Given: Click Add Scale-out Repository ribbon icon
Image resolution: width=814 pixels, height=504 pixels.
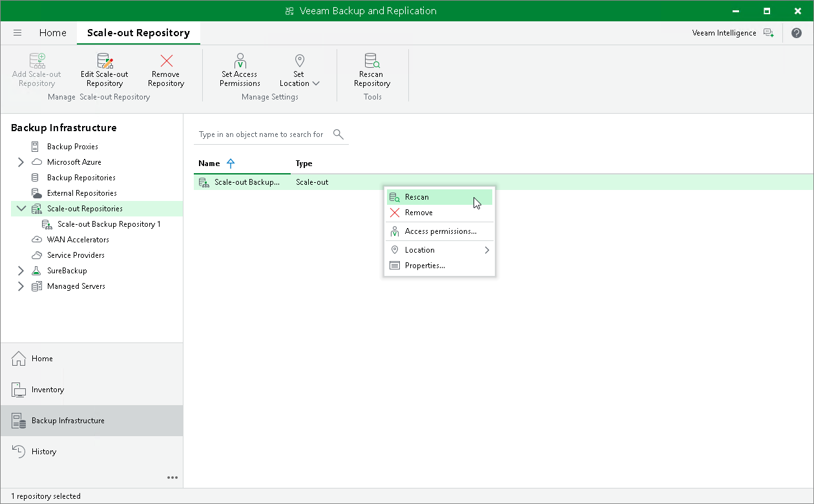Looking at the screenshot, I should coord(37,61).
